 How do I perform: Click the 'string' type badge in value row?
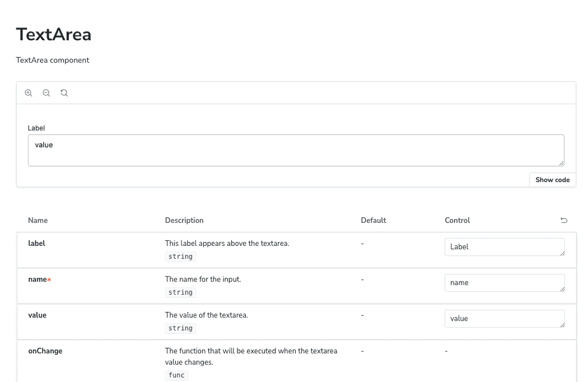pyautogui.click(x=180, y=328)
